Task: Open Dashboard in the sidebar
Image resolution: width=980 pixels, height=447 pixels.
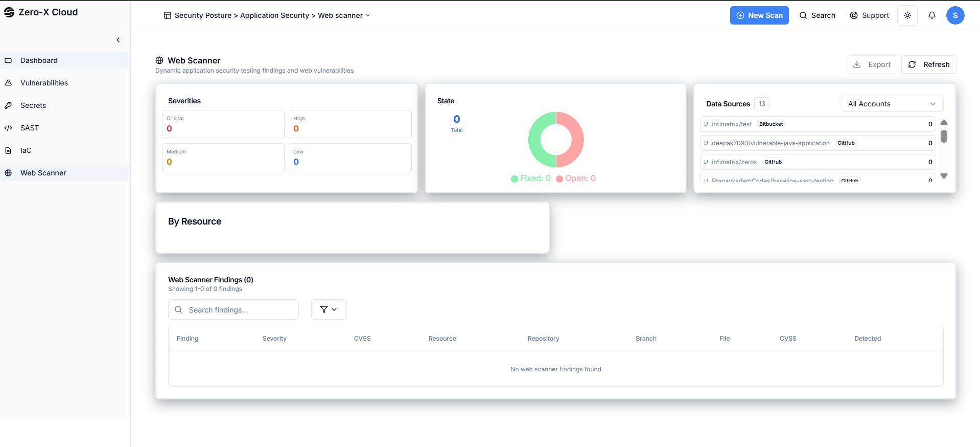Action: pos(65,60)
